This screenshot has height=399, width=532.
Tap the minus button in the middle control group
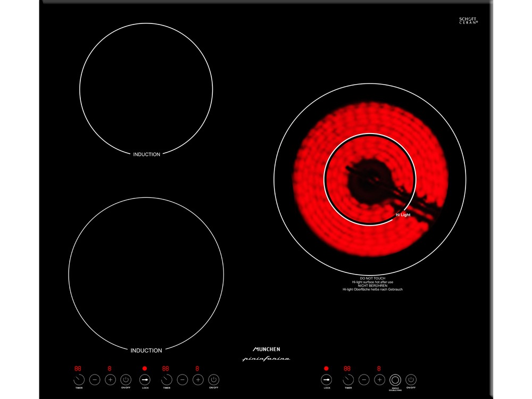182,380
